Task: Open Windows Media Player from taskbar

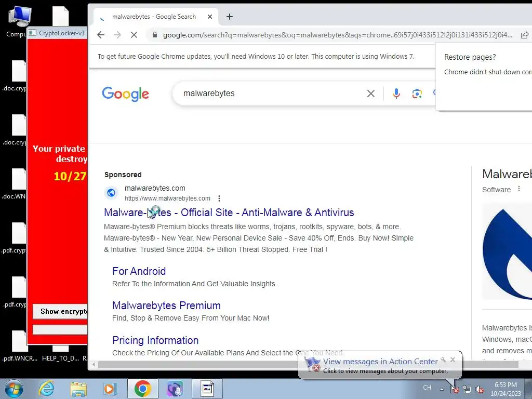Action: pos(110,389)
